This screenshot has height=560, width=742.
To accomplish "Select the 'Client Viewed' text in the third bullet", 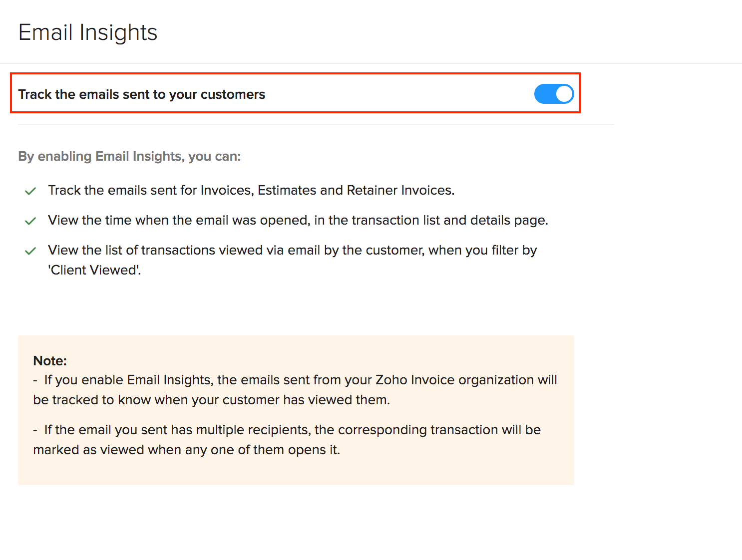I will (x=94, y=270).
